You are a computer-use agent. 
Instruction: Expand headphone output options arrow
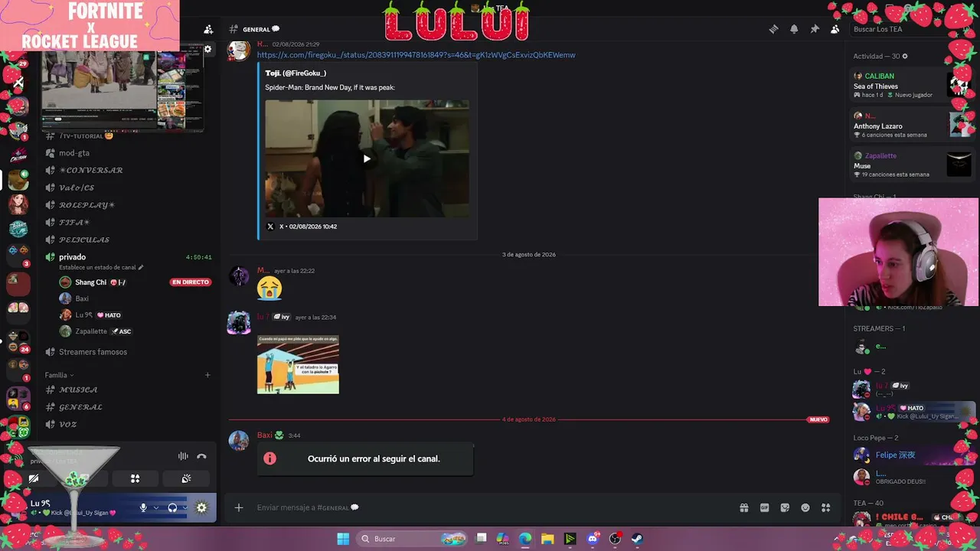[x=185, y=507]
